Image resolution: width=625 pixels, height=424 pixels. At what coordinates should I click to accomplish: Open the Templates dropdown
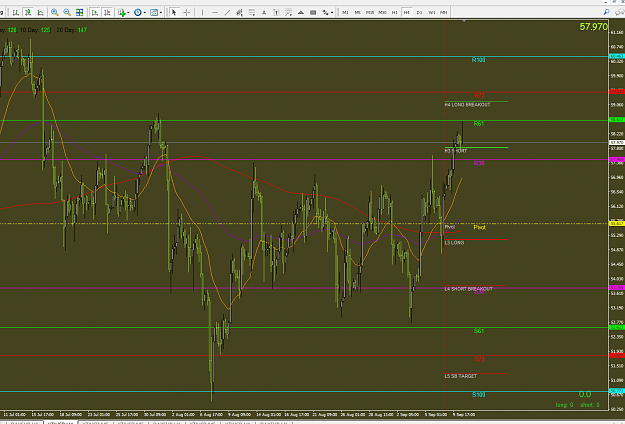pyautogui.click(x=156, y=12)
